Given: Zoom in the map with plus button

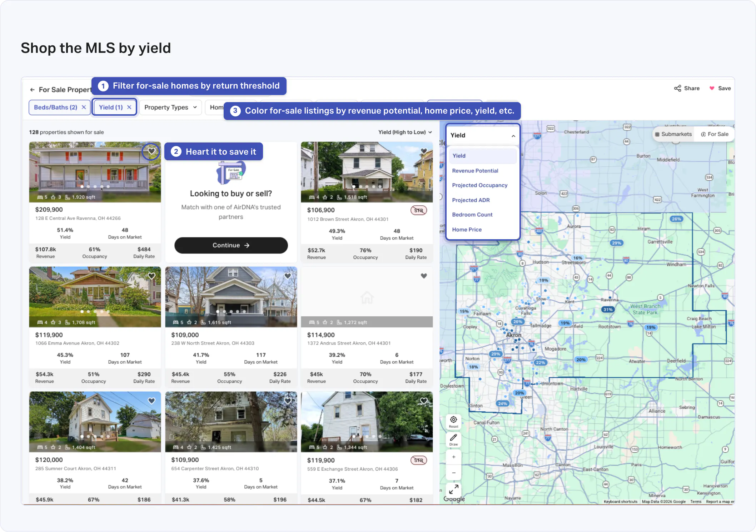Looking at the screenshot, I should (x=453, y=457).
